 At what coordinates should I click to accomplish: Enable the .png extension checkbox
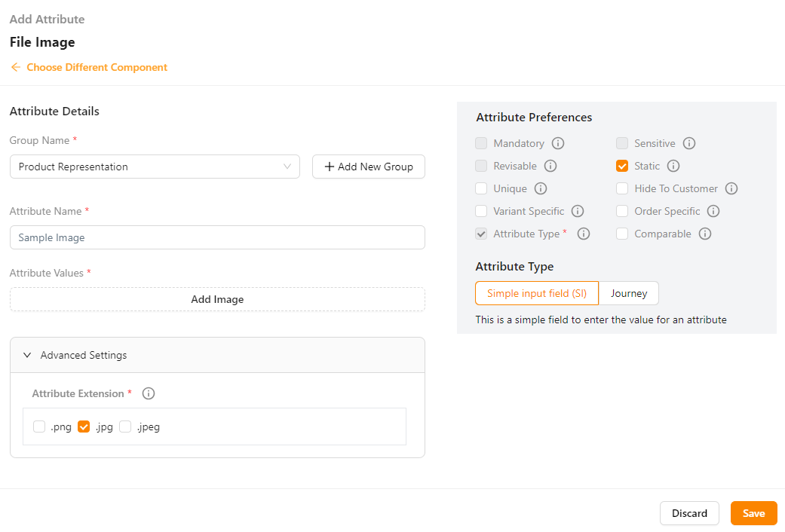coord(39,427)
